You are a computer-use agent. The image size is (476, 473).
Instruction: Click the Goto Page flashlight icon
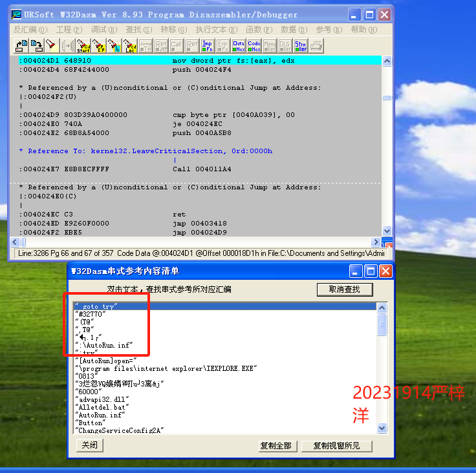114,46
